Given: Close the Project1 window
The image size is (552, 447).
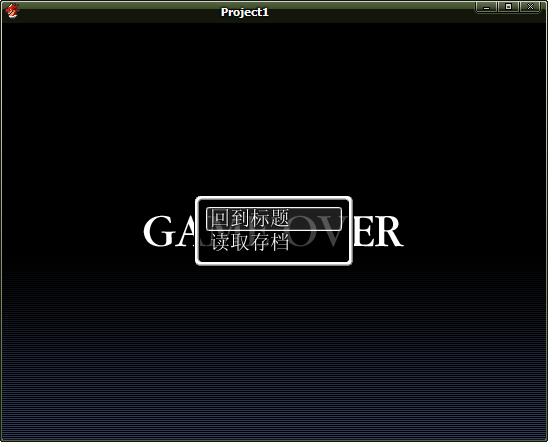Looking at the screenshot, I should (x=530, y=7).
